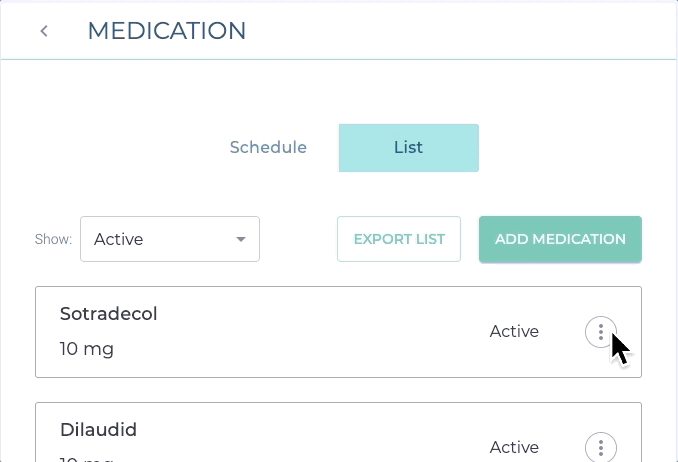Click the Sotradecol medication name

coord(109,314)
